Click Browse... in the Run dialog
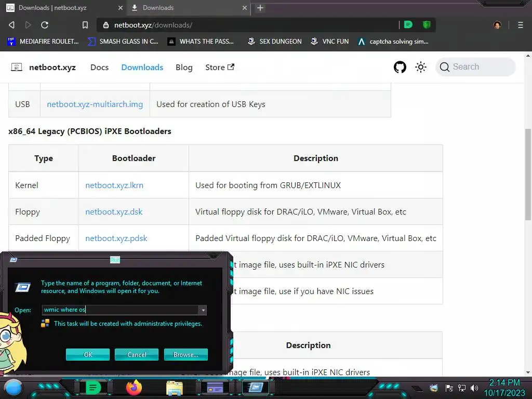The width and height of the screenshot is (532, 399). (185, 354)
